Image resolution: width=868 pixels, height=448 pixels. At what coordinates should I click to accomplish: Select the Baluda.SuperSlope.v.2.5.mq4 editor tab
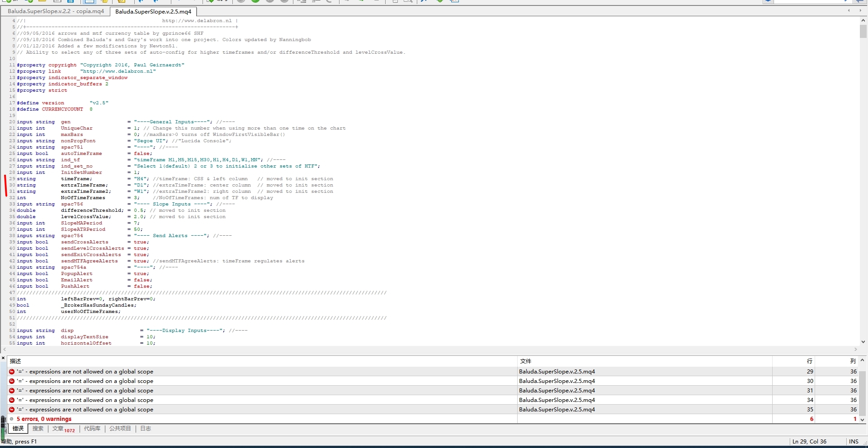153,11
